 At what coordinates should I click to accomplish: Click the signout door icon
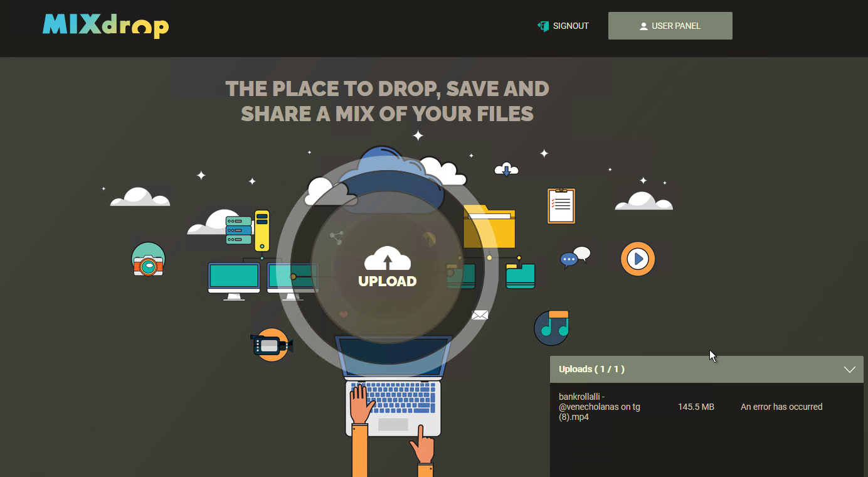(543, 26)
